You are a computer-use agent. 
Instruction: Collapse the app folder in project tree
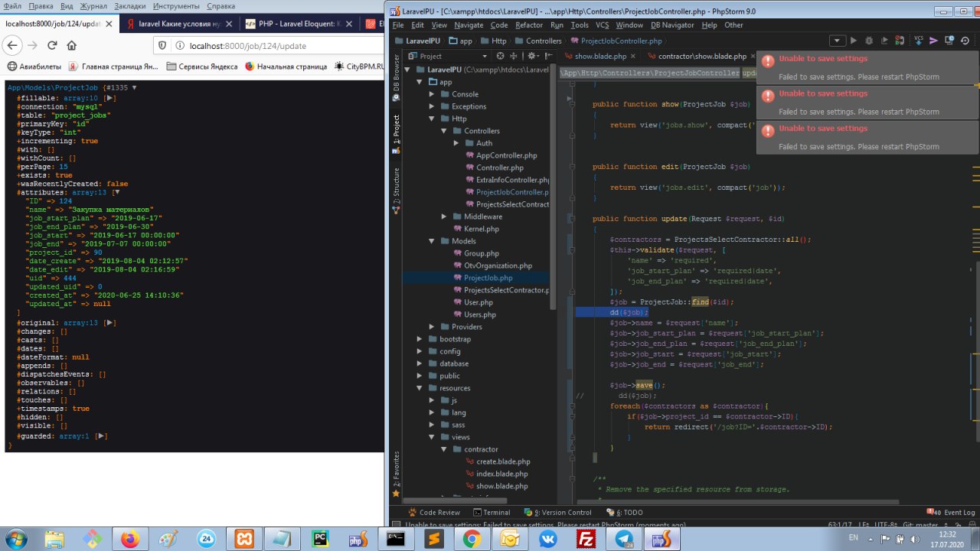click(420, 82)
